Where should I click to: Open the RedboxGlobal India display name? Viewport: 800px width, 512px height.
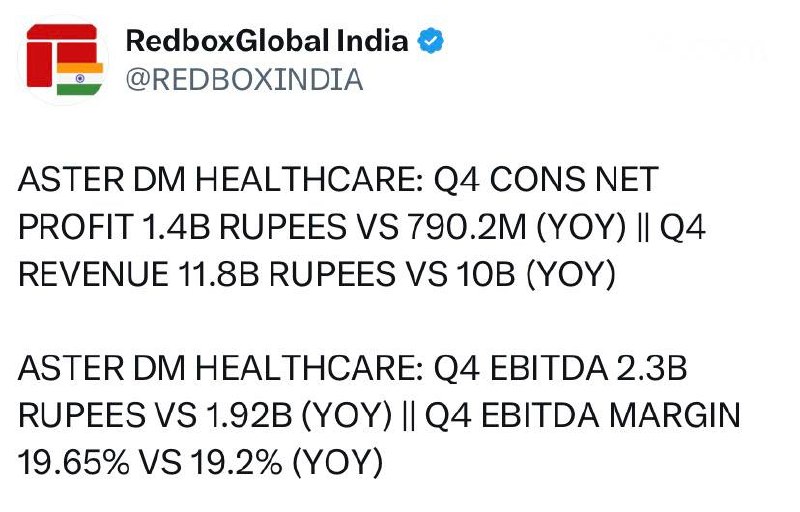pos(267,41)
